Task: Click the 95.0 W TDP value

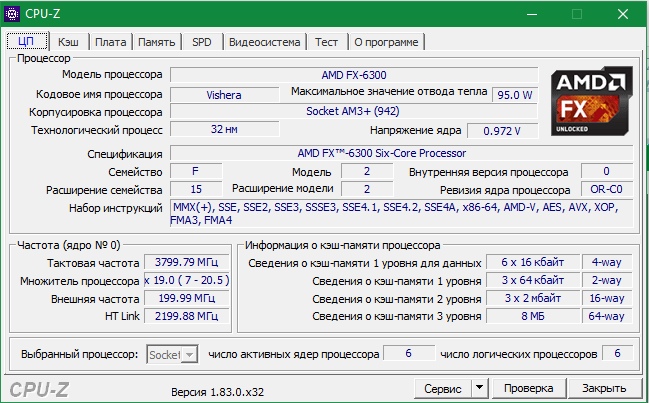Action: [x=515, y=95]
